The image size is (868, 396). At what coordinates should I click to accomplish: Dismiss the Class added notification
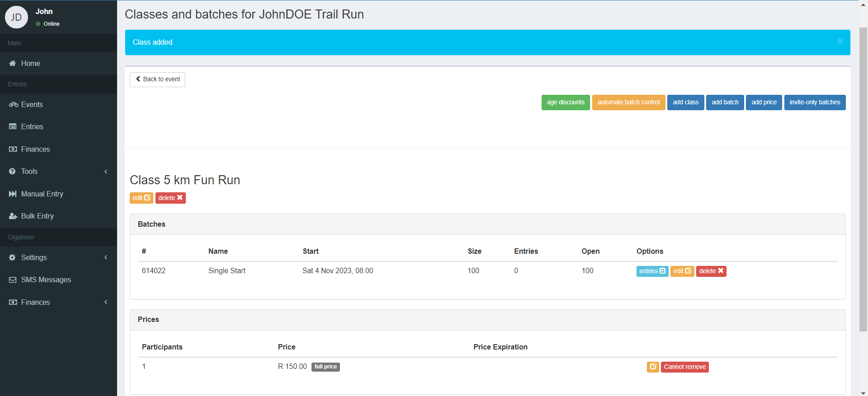[840, 41]
